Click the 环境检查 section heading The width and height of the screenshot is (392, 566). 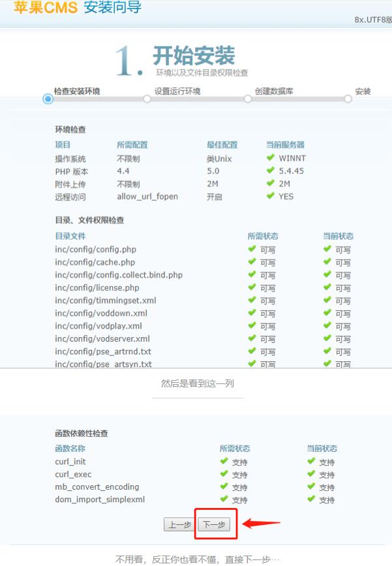point(70,130)
